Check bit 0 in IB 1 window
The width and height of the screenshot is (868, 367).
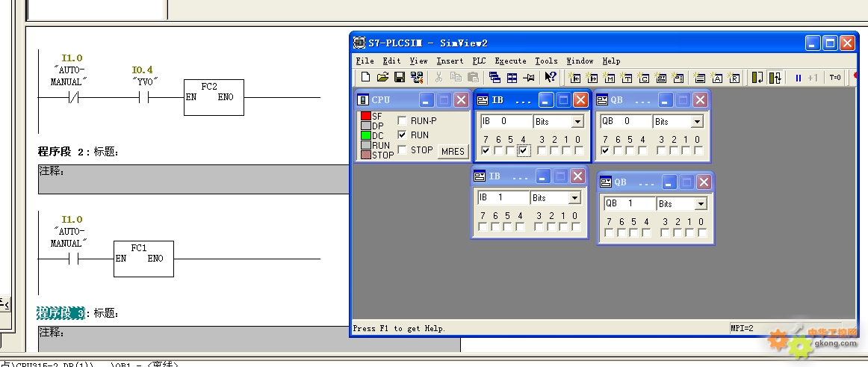pyautogui.click(x=576, y=227)
